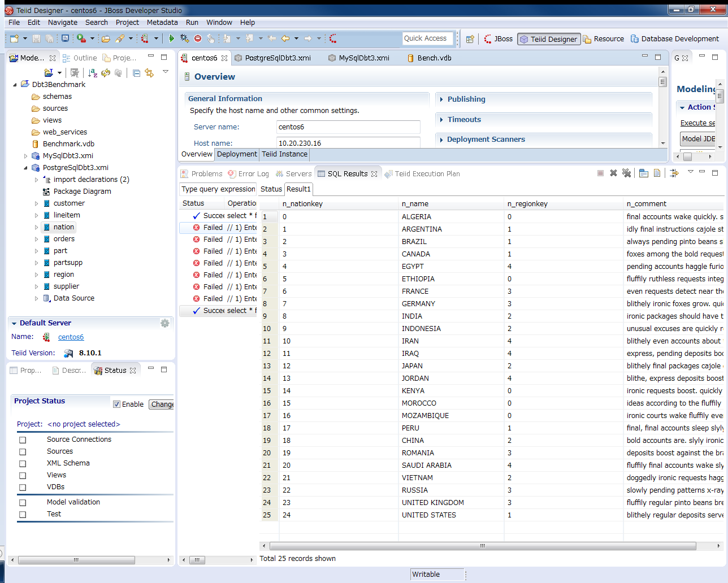Click the text mode page icon in SQL Results
Viewport: 728px width, 583px height.
(x=657, y=173)
